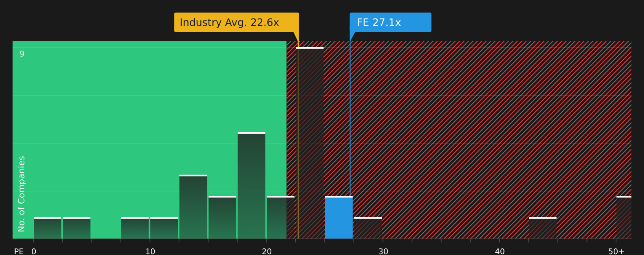
Task: Click the No. of Companies axis title
Action: click(x=22, y=194)
